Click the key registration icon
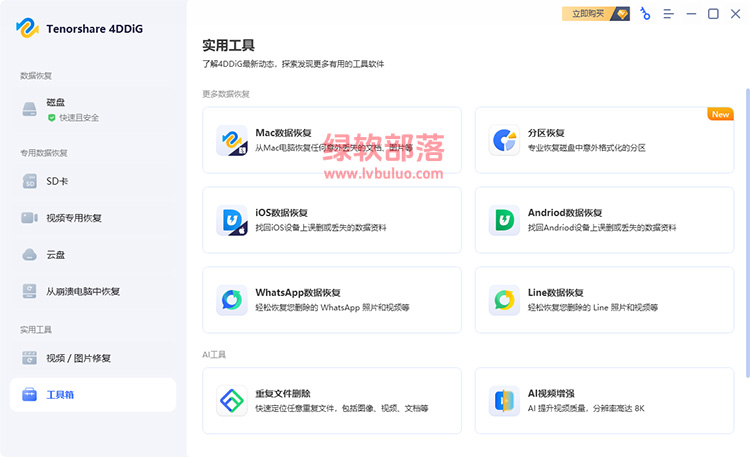750x457 pixels. [x=645, y=14]
